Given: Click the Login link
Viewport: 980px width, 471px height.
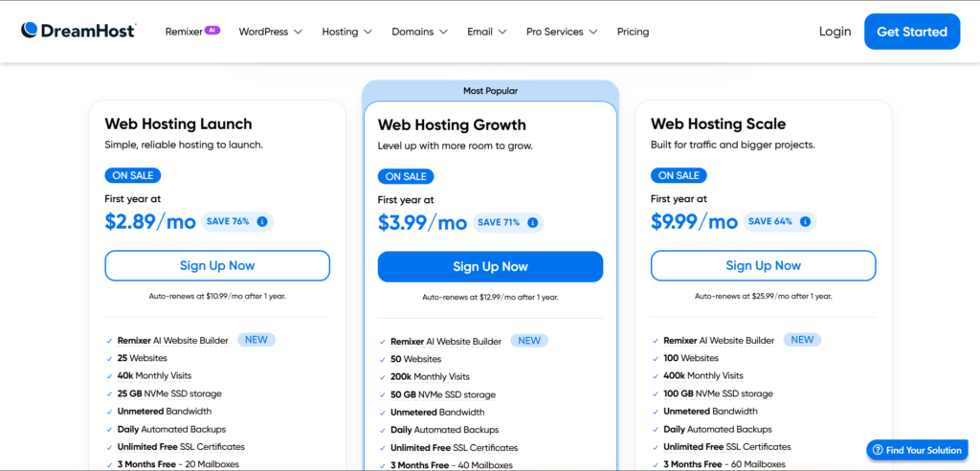Looking at the screenshot, I should pyautogui.click(x=835, y=32).
